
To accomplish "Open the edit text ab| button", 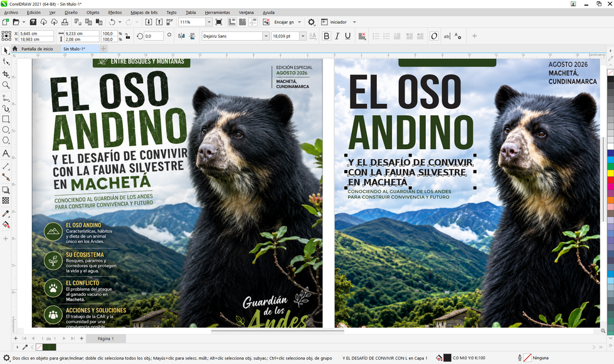I will pos(447,36).
